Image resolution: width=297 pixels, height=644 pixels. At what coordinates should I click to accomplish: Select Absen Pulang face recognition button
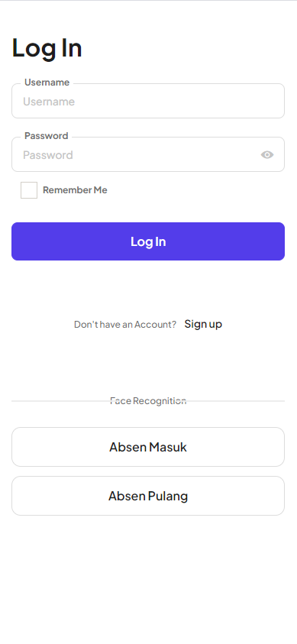click(x=148, y=496)
